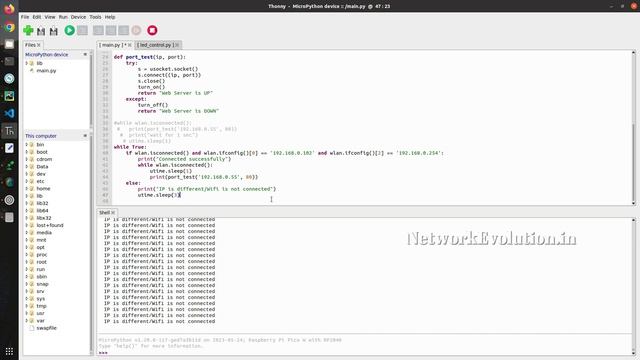Click the Step out toolbar icon

pyautogui.click(x=123, y=30)
